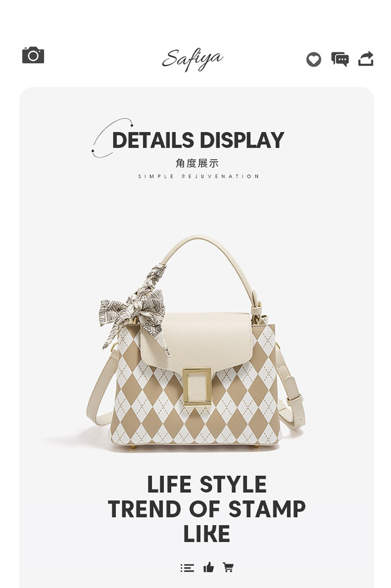The image size is (391, 588).
Task: Open the list menu icon
Action: tap(187, 568)
